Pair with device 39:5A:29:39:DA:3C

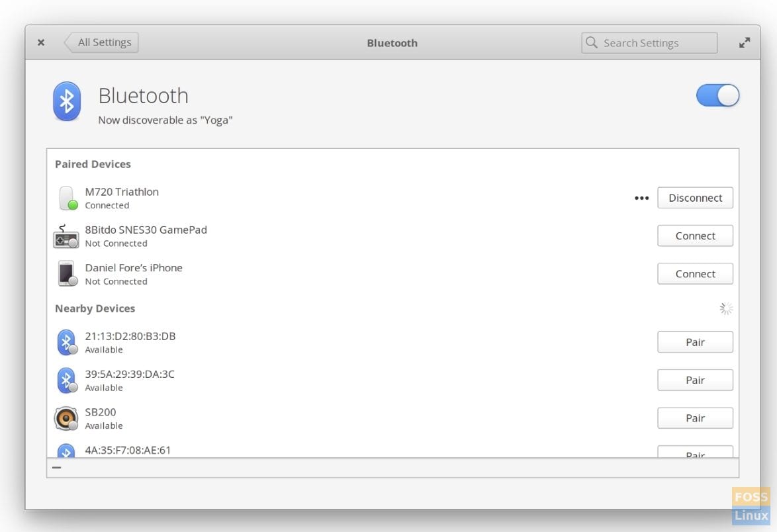[695, 380]
